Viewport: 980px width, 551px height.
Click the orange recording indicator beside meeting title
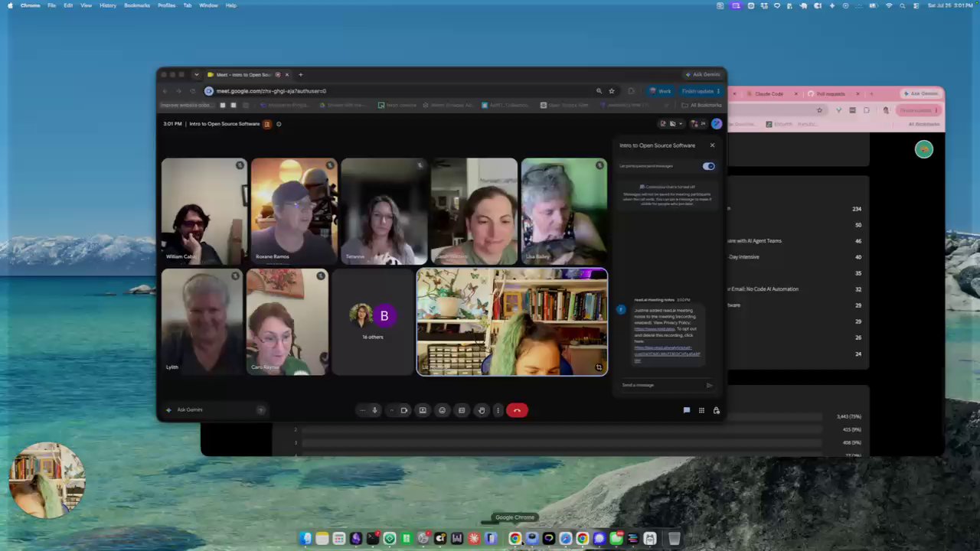tap(267, 124)
